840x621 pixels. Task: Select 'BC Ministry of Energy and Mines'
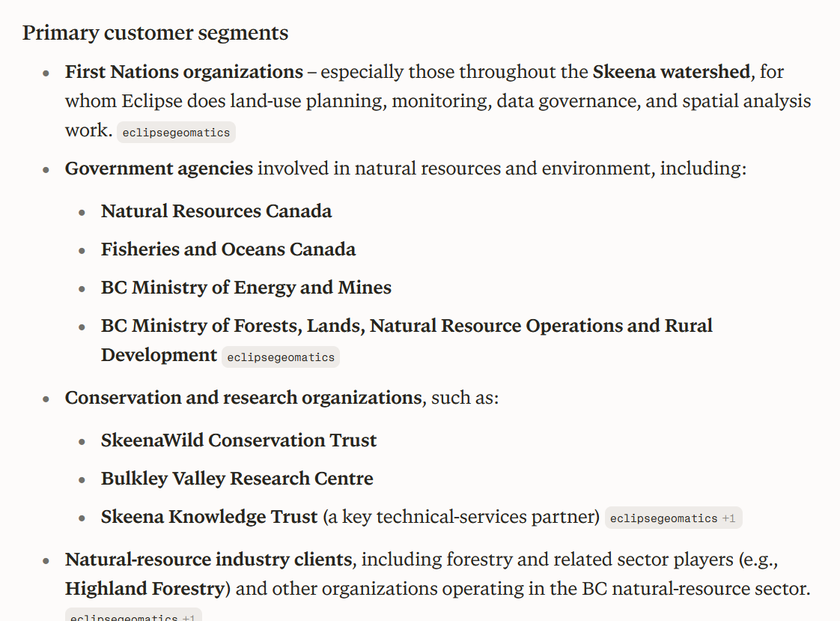coord(246,288)
